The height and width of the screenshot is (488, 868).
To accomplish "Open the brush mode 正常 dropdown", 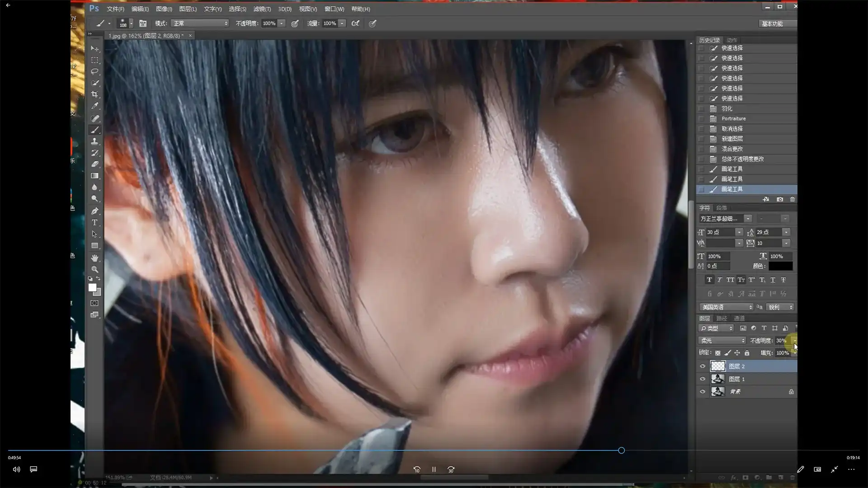I will click(200, 23).
